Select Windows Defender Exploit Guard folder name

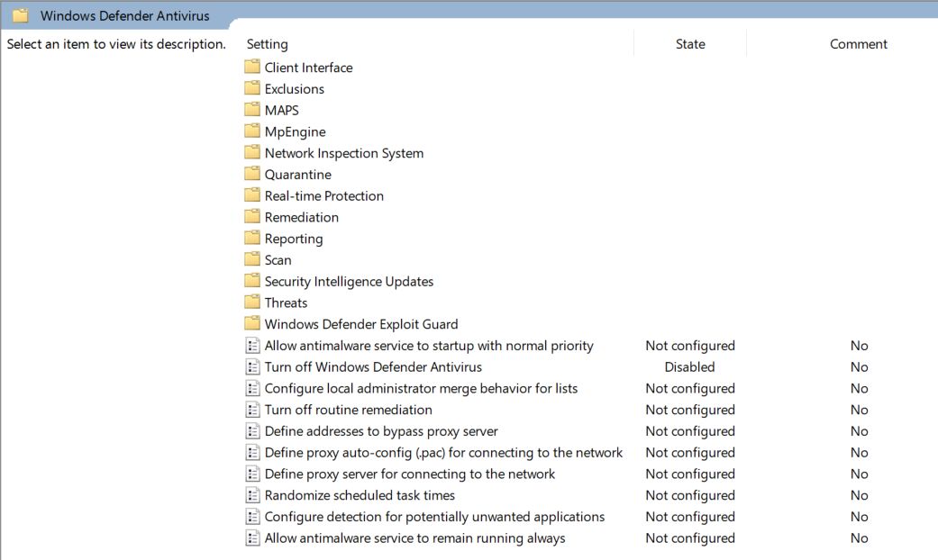(x=361, y=324)
